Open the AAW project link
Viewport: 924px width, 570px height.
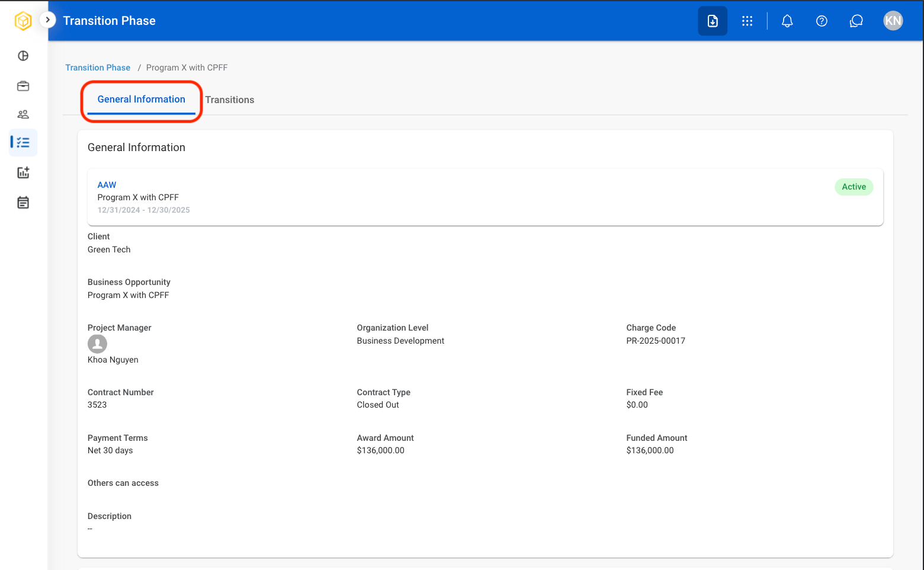(x=107, y=185)
